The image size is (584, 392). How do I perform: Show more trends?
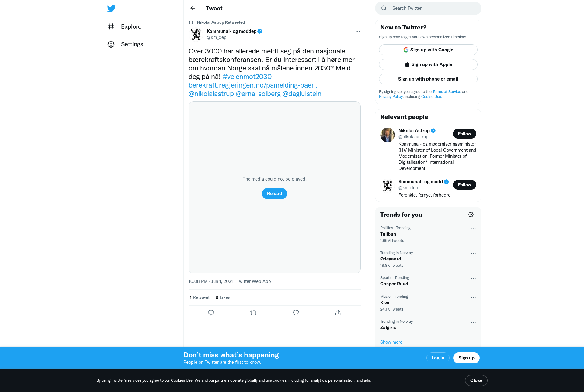point(391,342)
